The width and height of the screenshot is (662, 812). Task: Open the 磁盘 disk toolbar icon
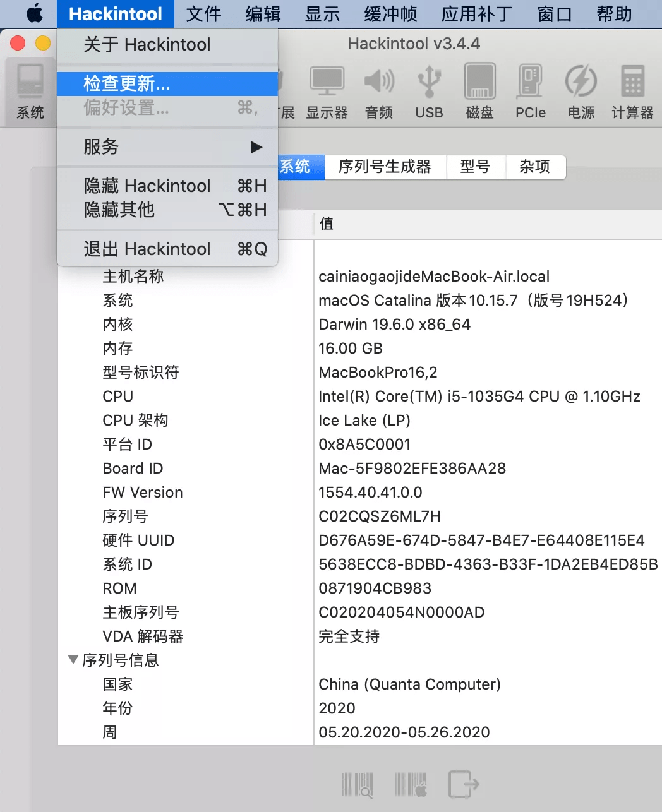479,92
